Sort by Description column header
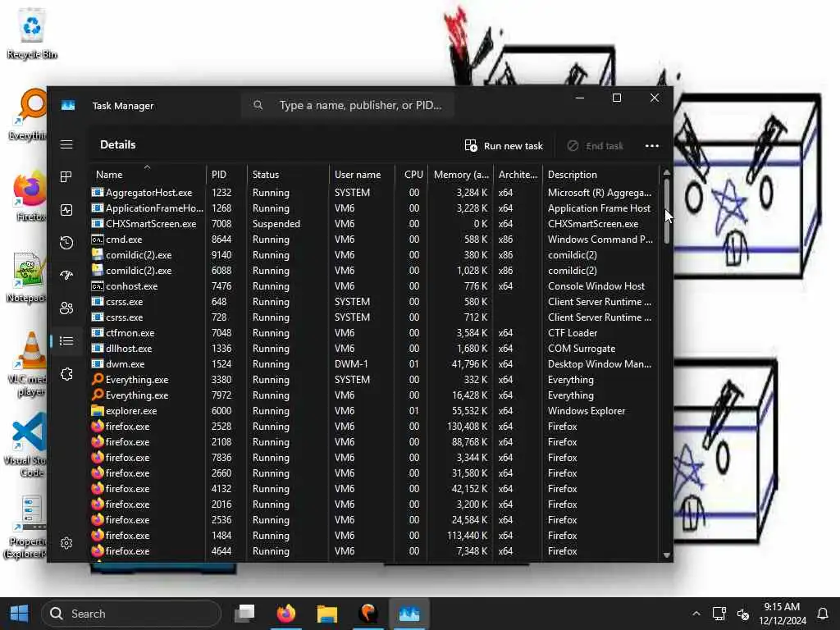Screen dimensions: 840x630 pyautogui.click(x=600, y=175)
